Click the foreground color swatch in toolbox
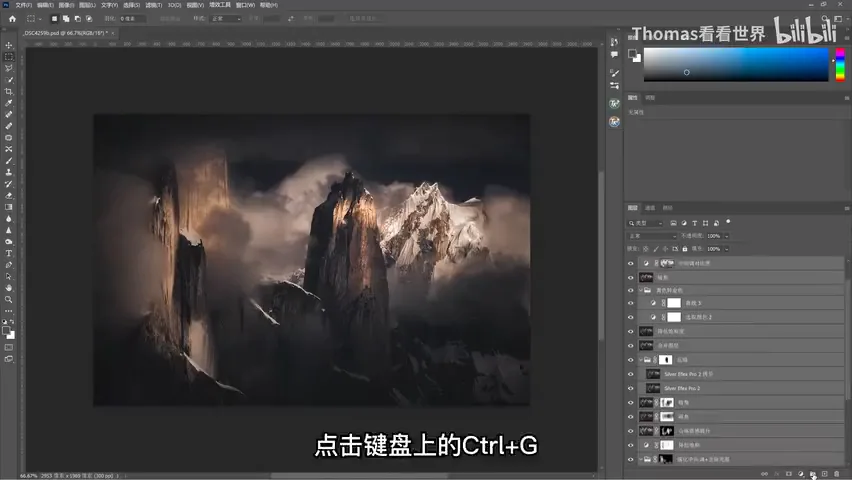Image resolution: width=852 pixels, height=480 pixels. (x=6, y=331)
